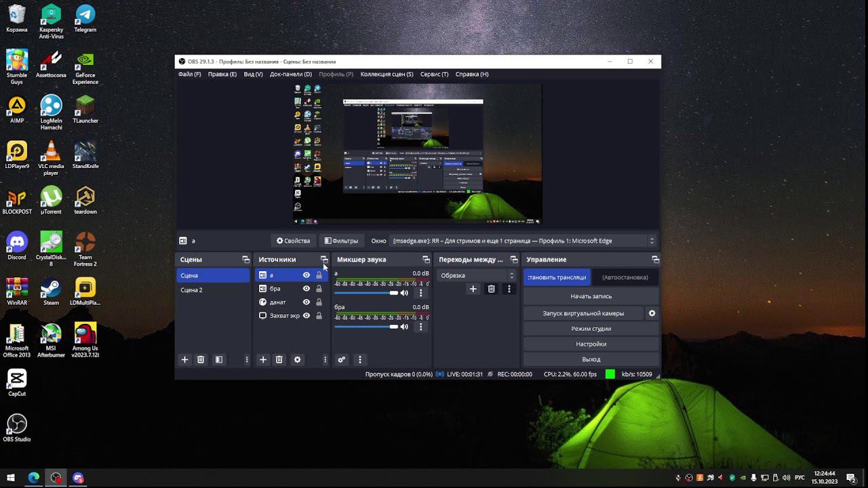The height and width of the screenshot is (488, 868).
Task: Toggle lock on source 'а'
Action: pyautogui.click(x=319, y=275)
